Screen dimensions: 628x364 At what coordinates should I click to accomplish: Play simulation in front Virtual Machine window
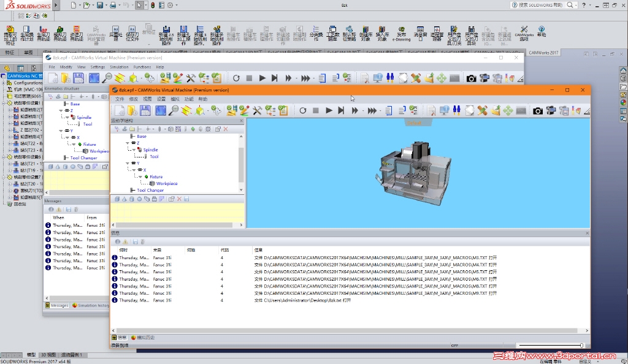329,110
